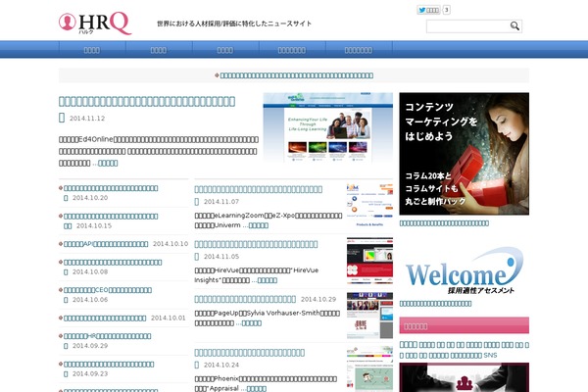Open the API article dated 2014.10.10
Screen dimensions: 588x392
106,244
